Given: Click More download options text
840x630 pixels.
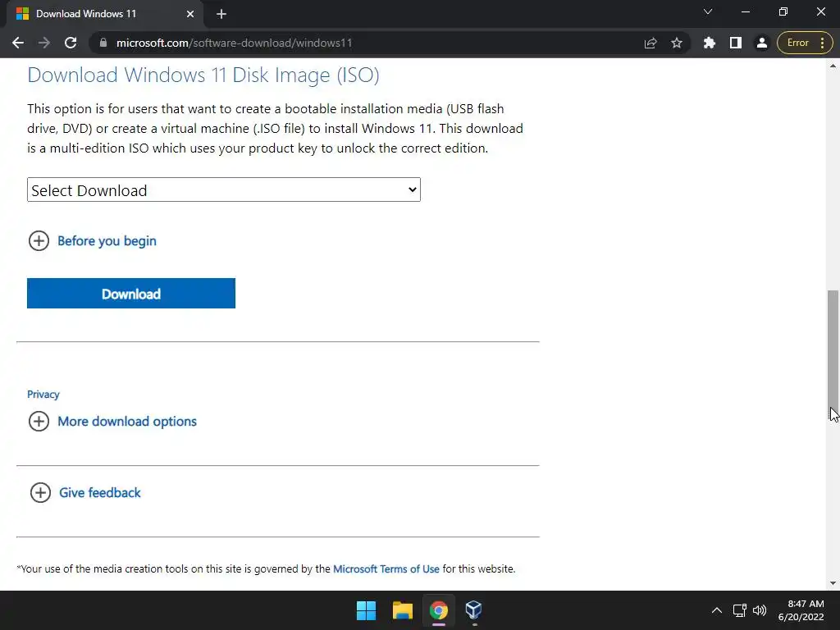Looking at the screenshot, I should pos(127,422).
